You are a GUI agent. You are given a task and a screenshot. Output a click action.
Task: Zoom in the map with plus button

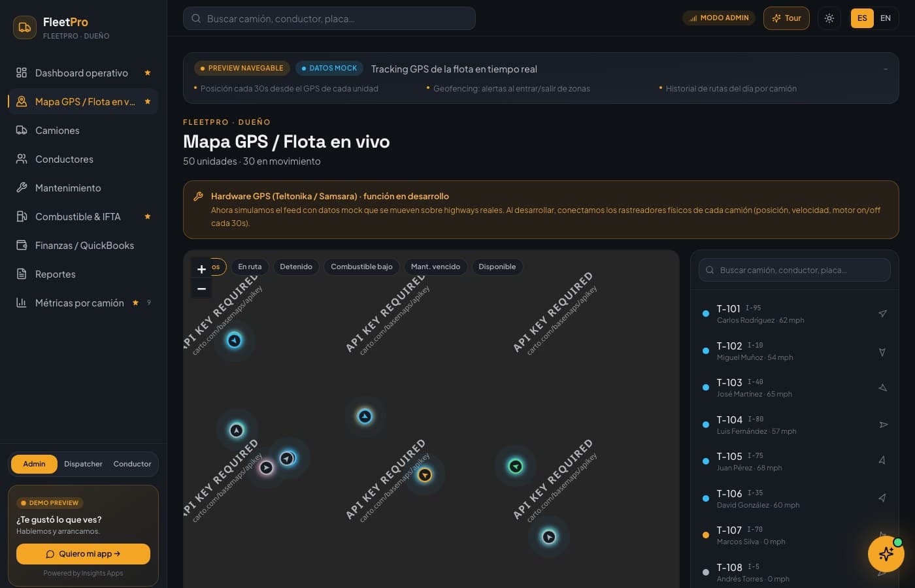(201, 269)
